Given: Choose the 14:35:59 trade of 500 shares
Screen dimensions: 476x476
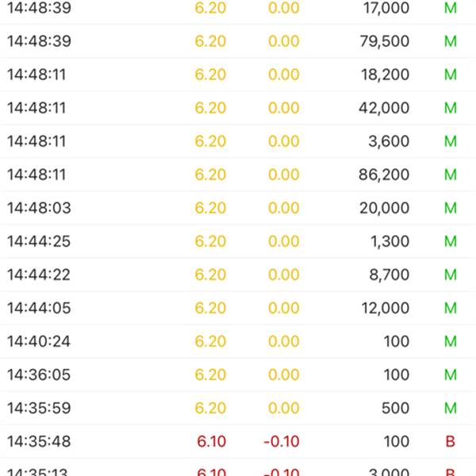Looking at the screenshot, I should click(238, 408).
